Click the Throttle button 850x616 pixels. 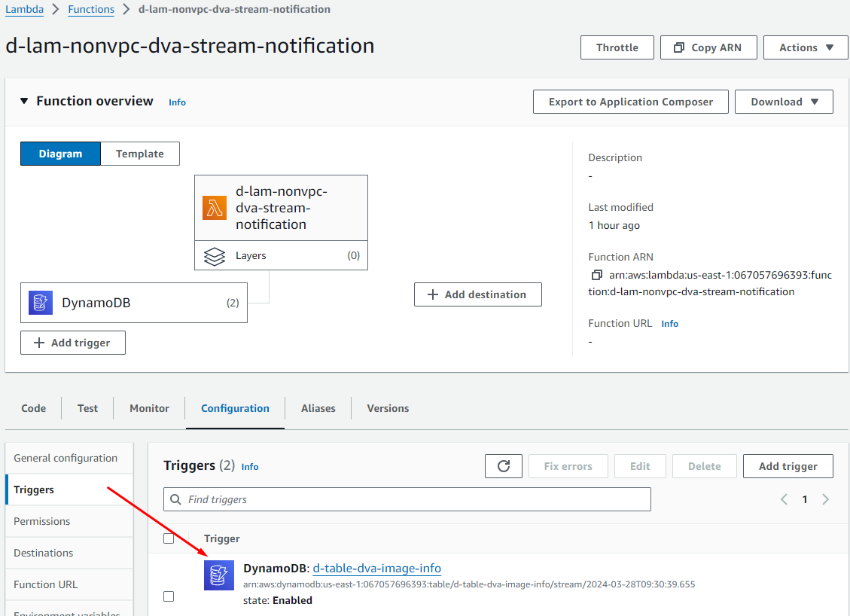click(x=617, y=47)
